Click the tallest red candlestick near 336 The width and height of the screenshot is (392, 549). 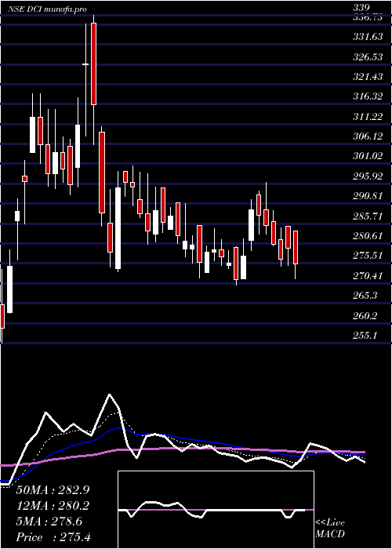point(93,64)
